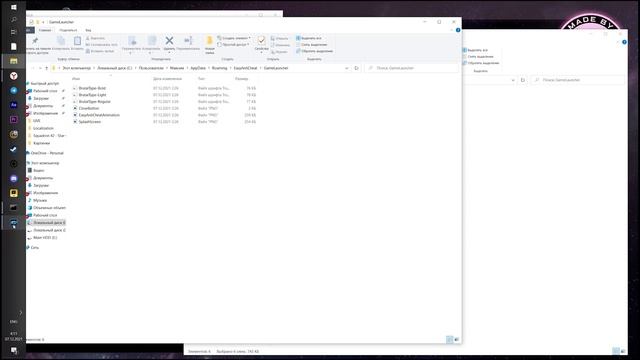Click EasyAntiCheat in the address breadcrumb
This screenshot has height=360, width=640.
coord(245,68)
